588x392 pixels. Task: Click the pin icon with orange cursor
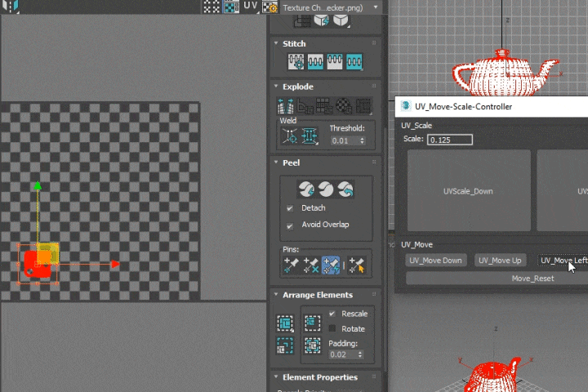click(356, 265)
